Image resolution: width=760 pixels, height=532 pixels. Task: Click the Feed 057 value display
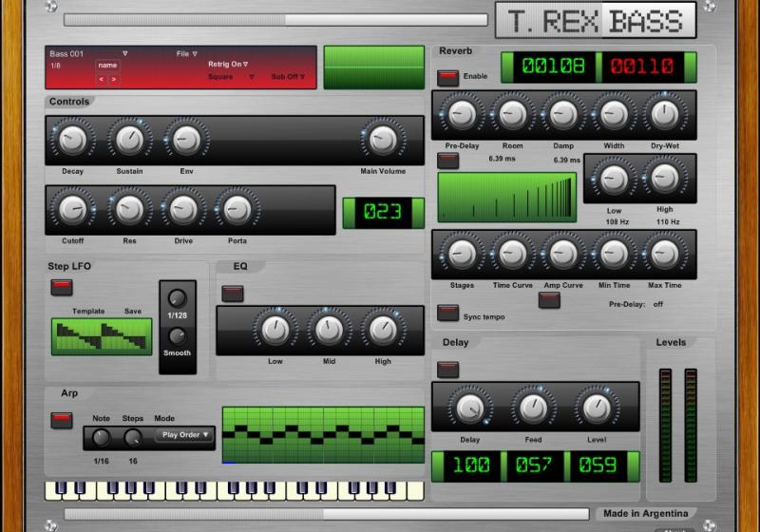[x=534, y=466]
